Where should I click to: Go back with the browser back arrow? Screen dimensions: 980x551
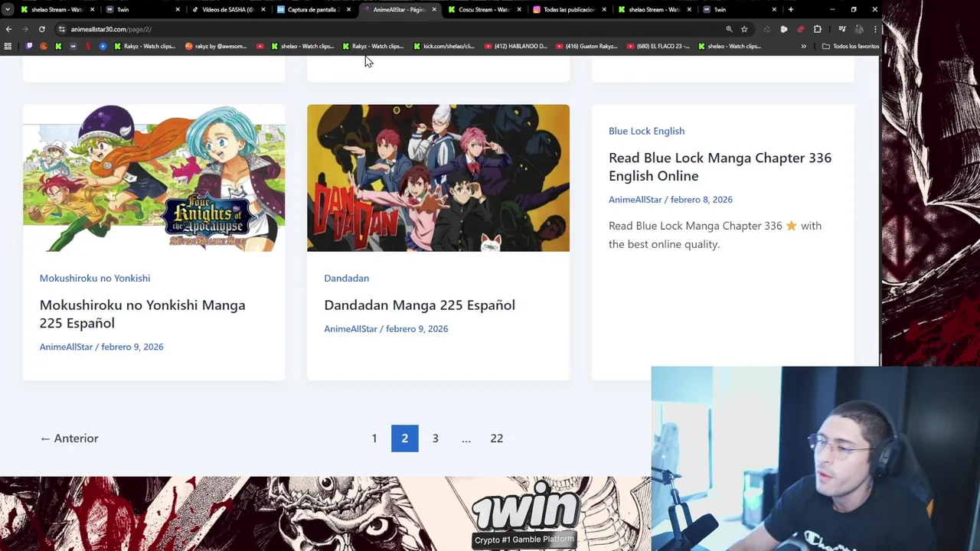point(8,29)
